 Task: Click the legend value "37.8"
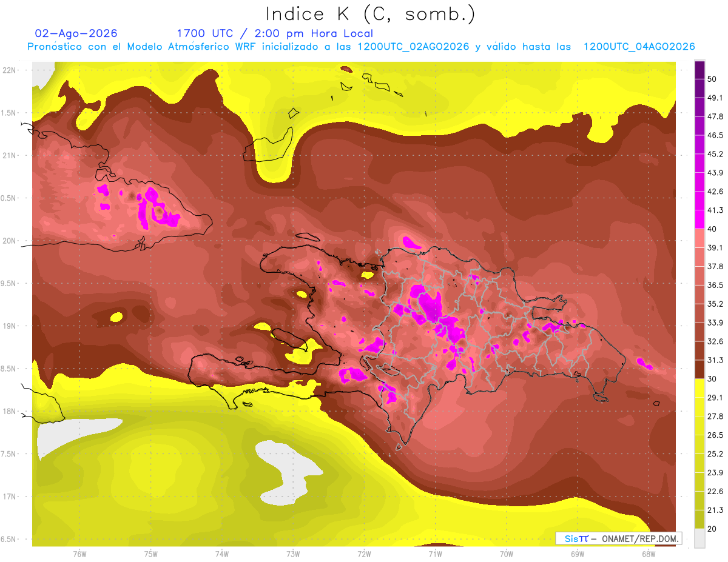[715, 266]
